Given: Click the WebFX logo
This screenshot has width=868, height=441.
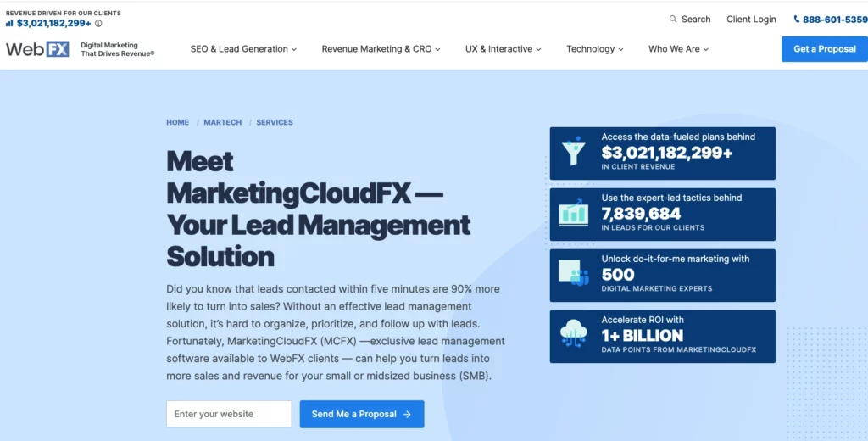Looking at the screenshot, I should point(37,49).
